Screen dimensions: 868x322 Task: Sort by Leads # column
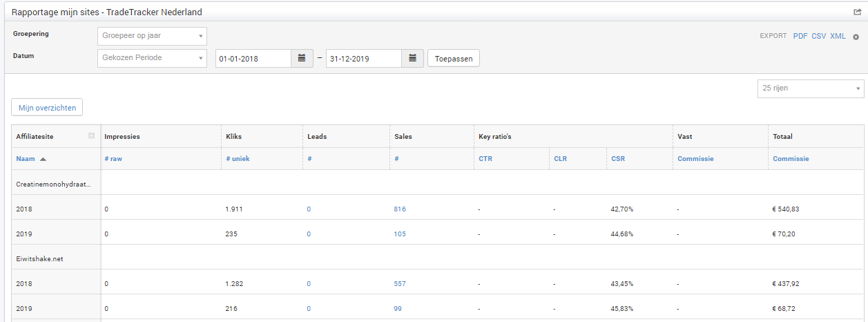(309, 159)
